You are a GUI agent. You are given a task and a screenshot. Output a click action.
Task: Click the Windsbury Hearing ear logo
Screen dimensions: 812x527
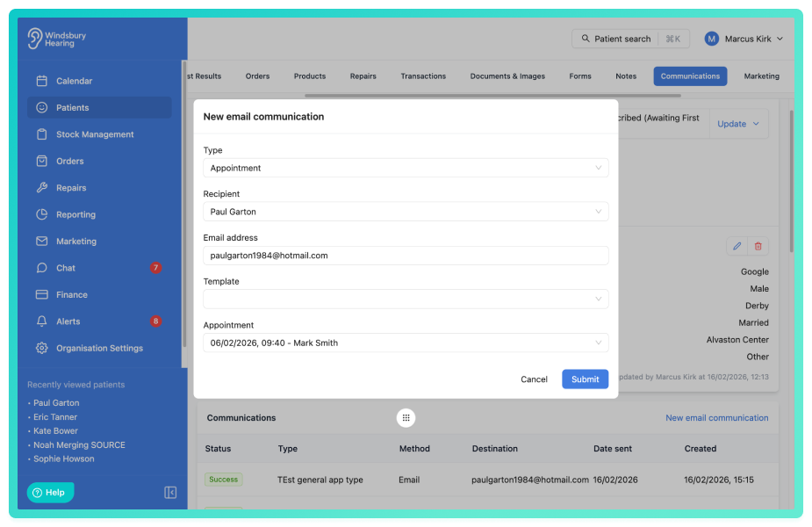tap(35, 39)
